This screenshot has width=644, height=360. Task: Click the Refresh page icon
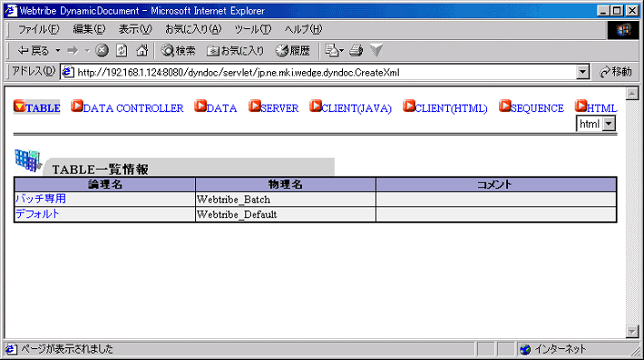click(x=121, y=50)
